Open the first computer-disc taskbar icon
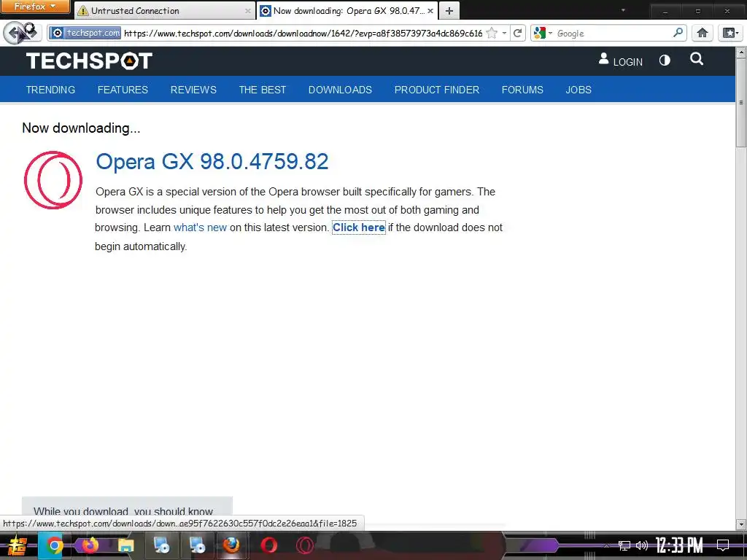 161,545
